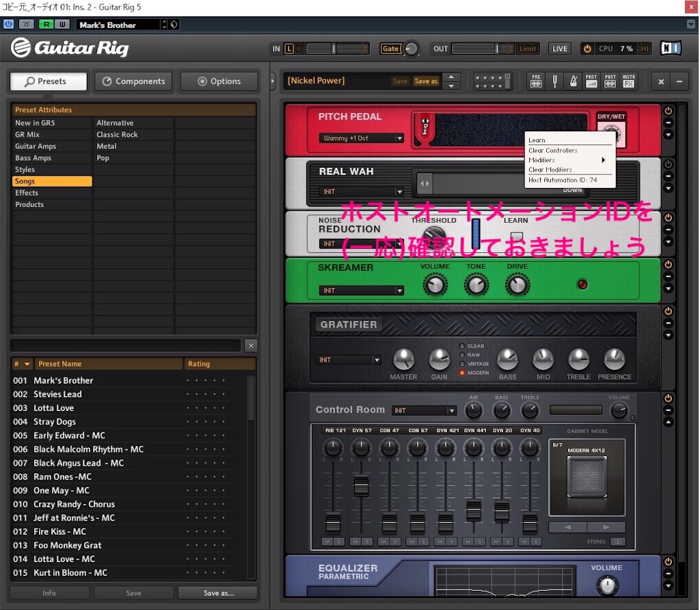Clear the preset search with X button
700x610 pixels.
[x=251, y=345]
